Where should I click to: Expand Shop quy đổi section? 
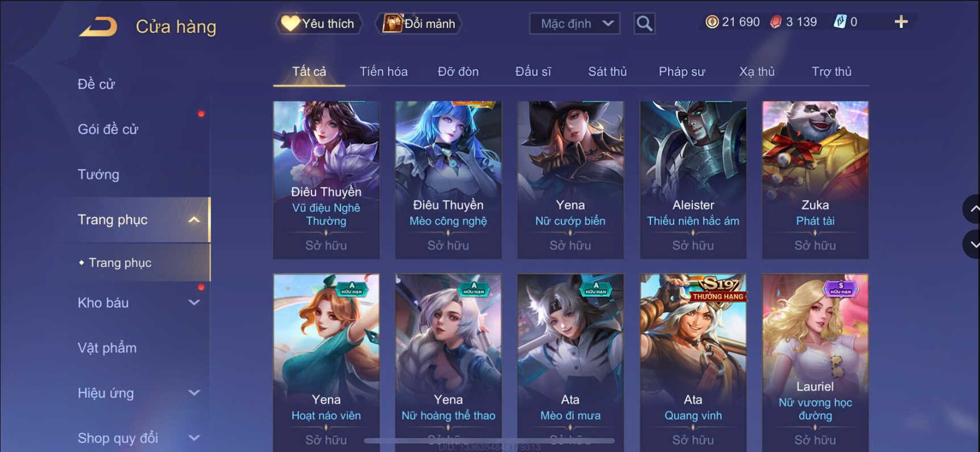(x=194, y=438)
